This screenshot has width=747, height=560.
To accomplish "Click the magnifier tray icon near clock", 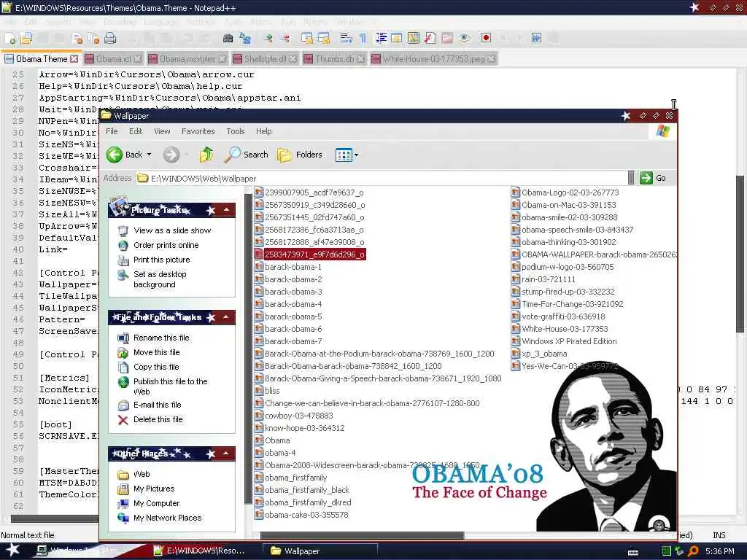I will point(694,551).
